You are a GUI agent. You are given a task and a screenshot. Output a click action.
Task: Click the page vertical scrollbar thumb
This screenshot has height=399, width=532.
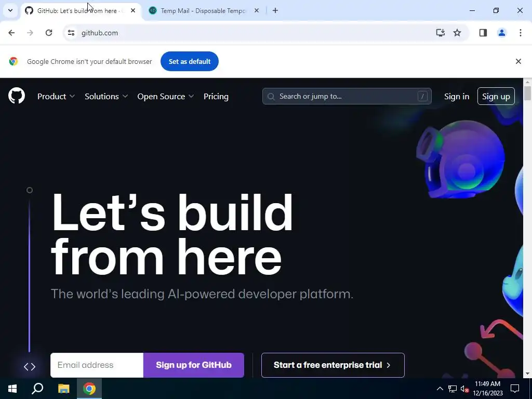[x=527, y=94]
